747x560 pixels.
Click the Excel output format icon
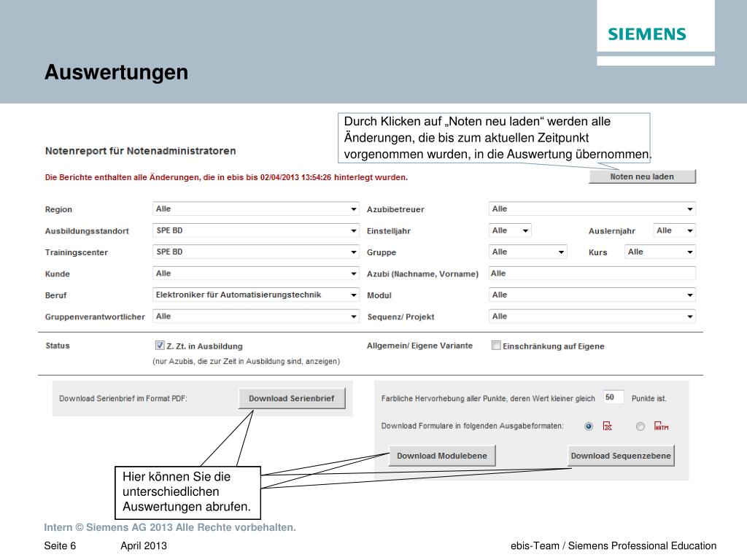coord(608,426)
